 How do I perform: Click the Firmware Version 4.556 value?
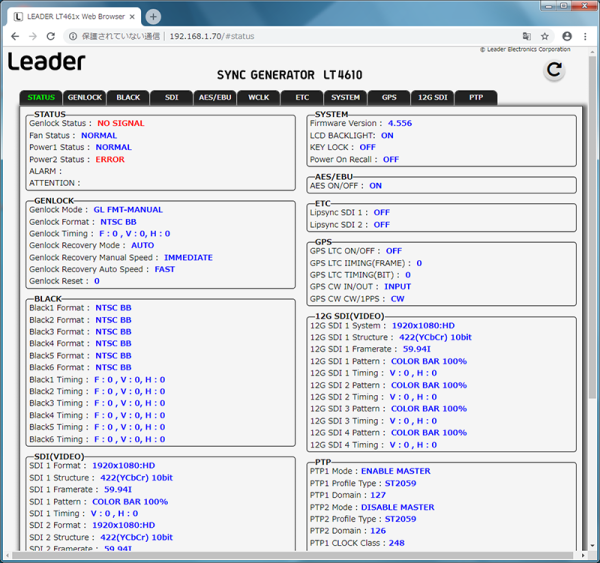click(400, 123)
